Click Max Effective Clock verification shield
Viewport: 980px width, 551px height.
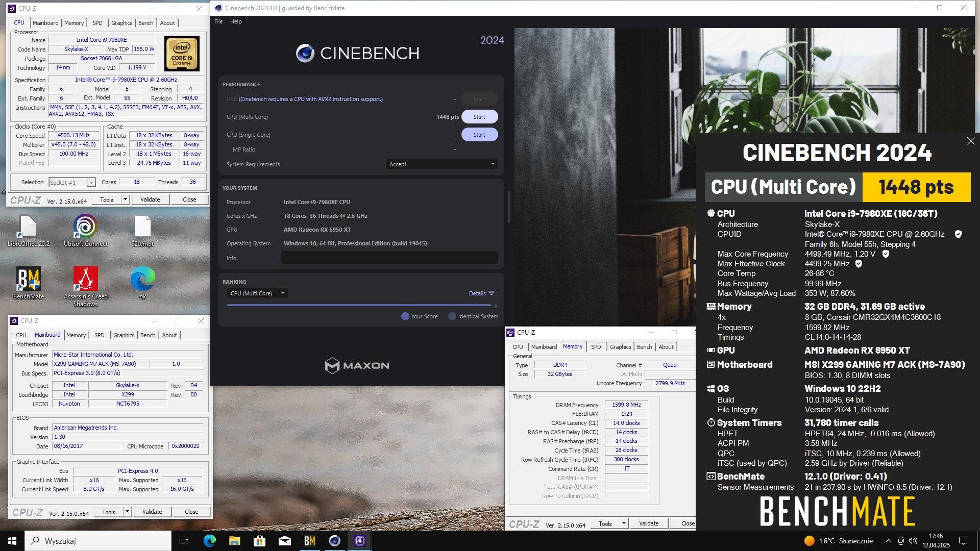(x=859, y=264)
